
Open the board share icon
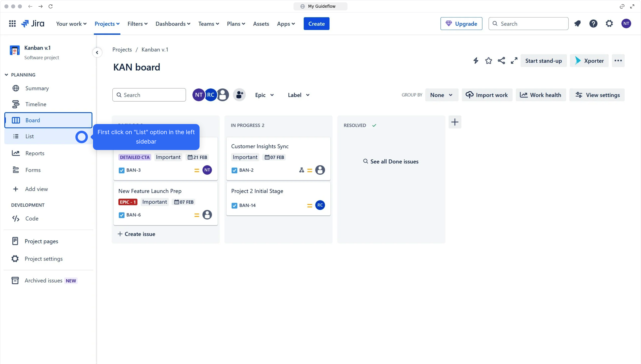click(x=501, y=60)
